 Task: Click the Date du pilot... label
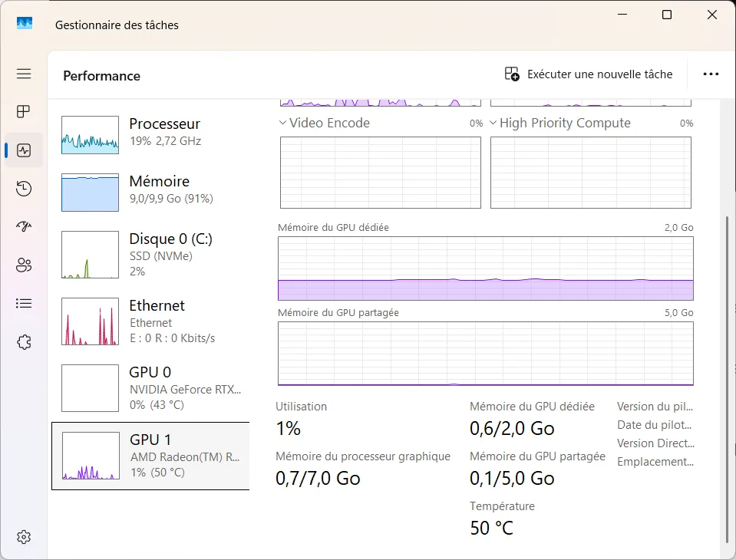point(655,425)
